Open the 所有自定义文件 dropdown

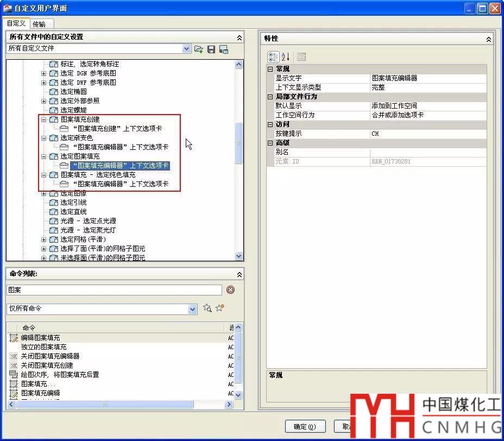(x=186, y=49)
